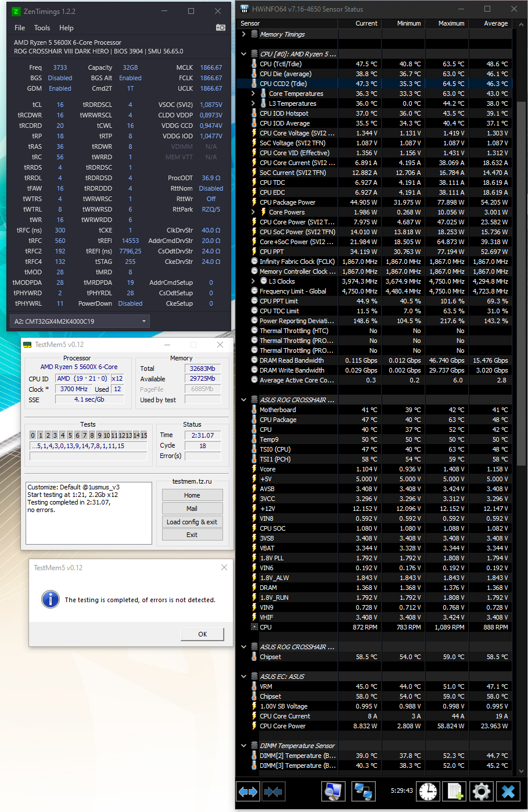Click the ZenTimings screenshot camera icon
This screenshot has width=528, height=812.
tap(221, 27)
